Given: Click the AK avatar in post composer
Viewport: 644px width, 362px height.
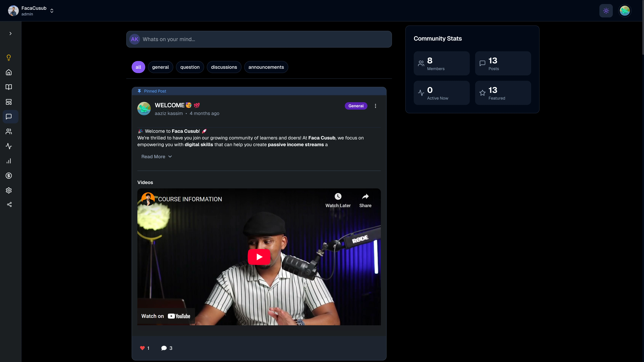Looking at the screenshot, I should click(x=135, y=39).
